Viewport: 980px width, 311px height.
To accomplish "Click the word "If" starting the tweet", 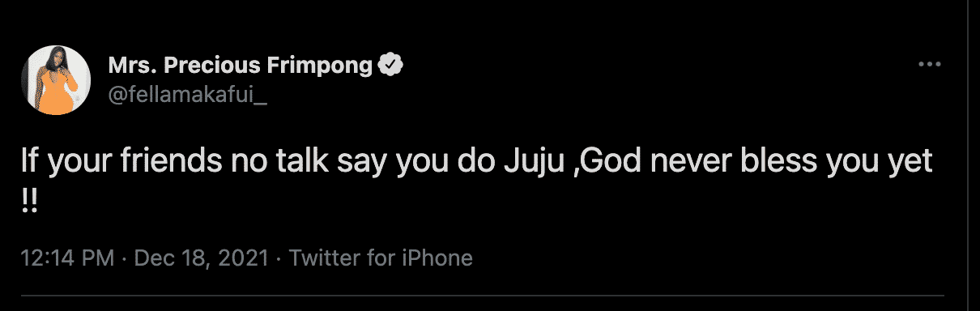I will click(x=30, y=163).
